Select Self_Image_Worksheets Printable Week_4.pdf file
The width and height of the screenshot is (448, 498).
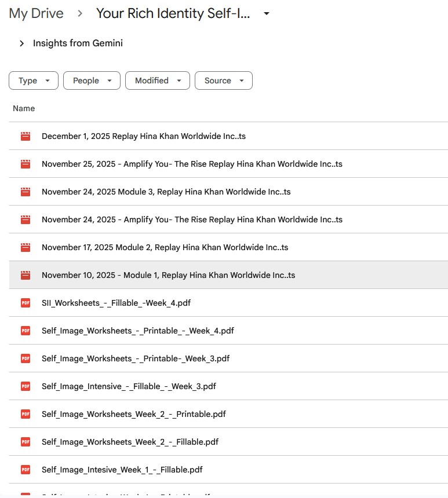[x=138, y=331]
